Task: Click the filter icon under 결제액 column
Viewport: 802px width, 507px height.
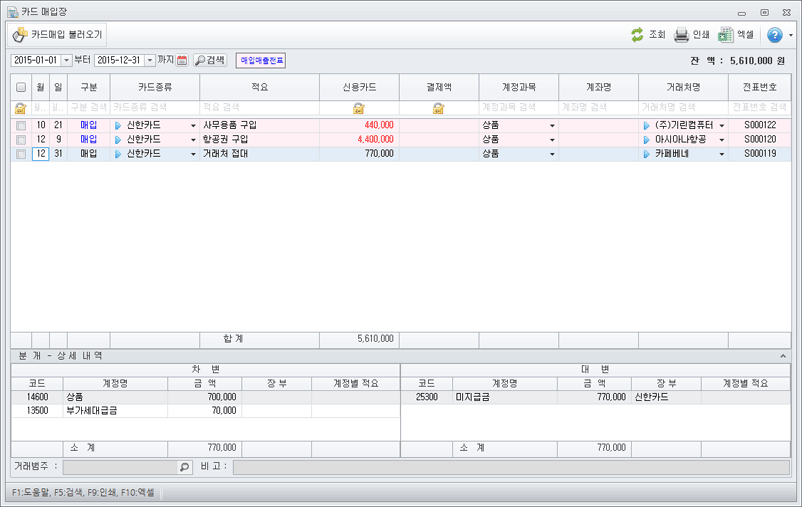Action: point(438,108)
